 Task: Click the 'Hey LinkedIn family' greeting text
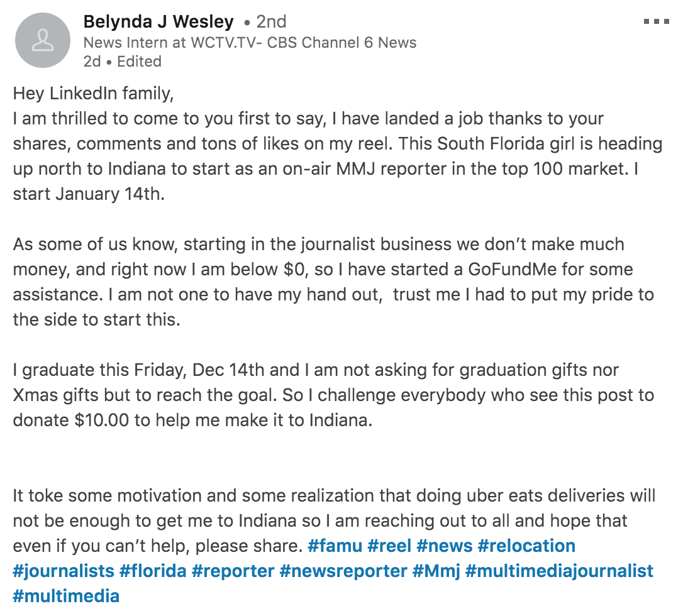[x=93, y=94]
